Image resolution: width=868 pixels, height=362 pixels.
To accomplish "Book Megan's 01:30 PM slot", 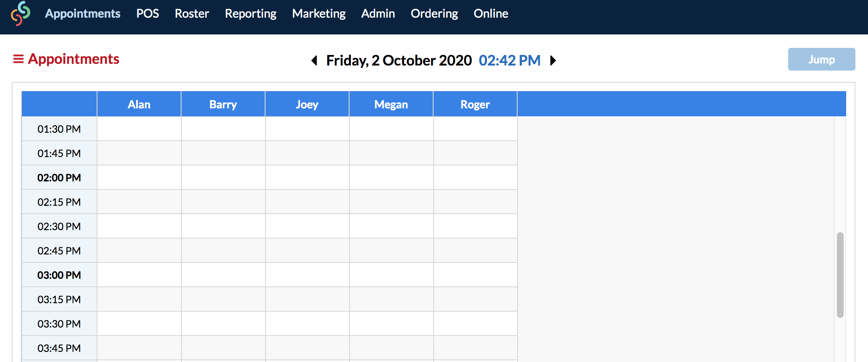I will 391,129.
